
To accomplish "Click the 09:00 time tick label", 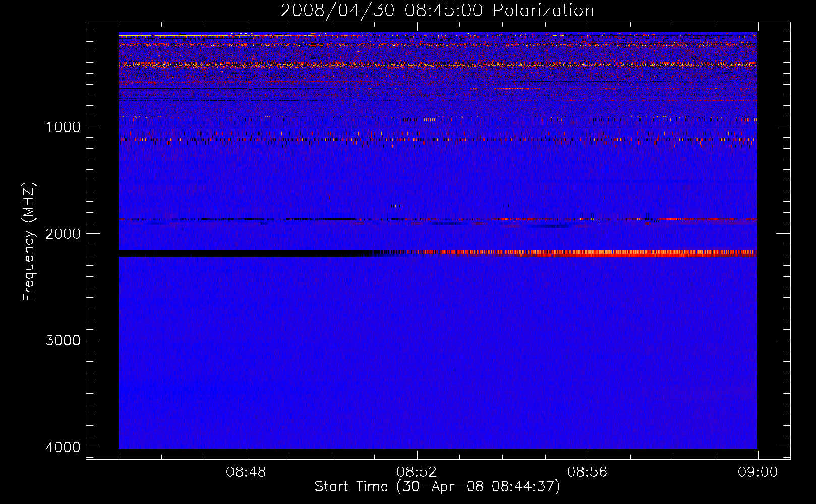I will tap(757, 472).
